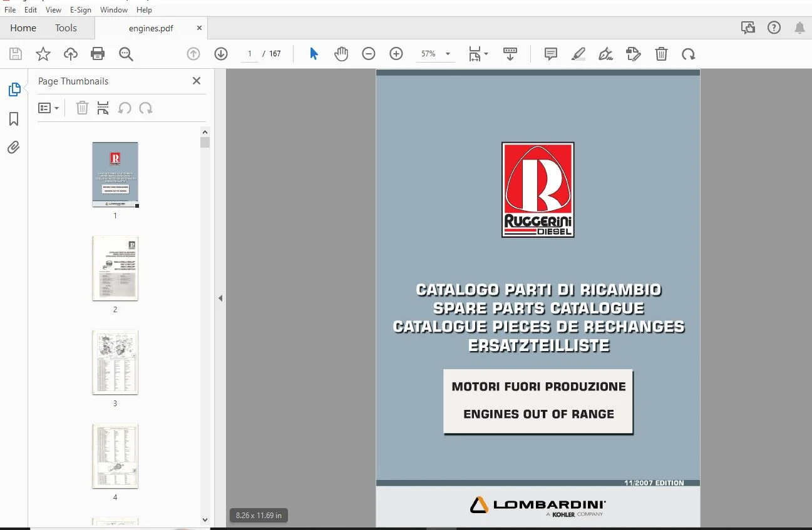Click the thumbnails scrollbar handle
The height and width of the screenshot is (530, 812).
click(205, 142)
